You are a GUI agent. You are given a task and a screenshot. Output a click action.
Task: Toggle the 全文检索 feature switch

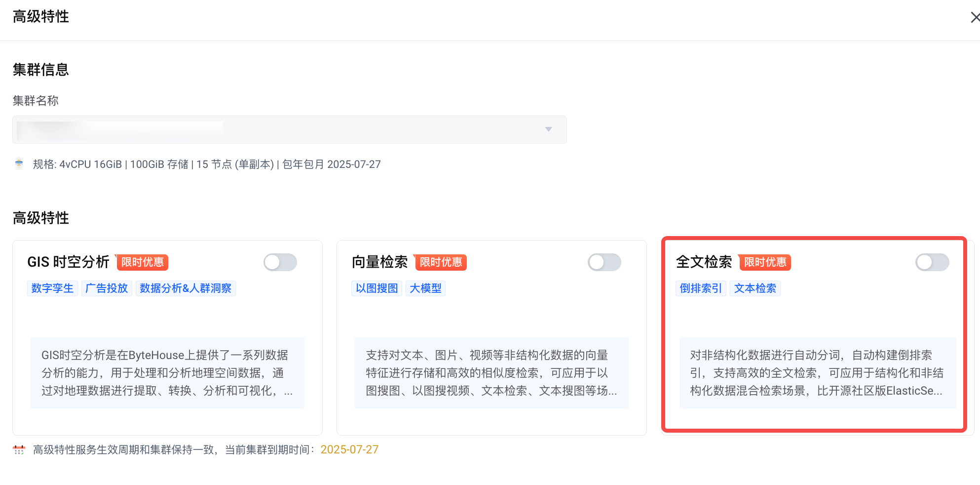click(932, 262)
